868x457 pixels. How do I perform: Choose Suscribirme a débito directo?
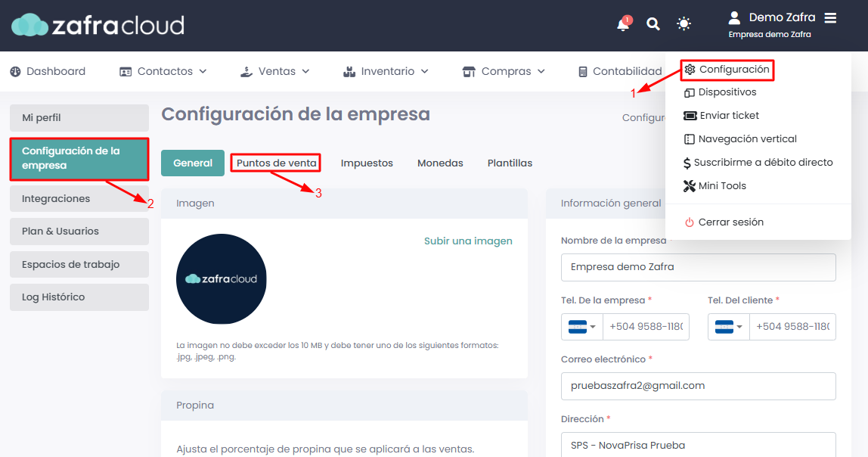[758, 163]
